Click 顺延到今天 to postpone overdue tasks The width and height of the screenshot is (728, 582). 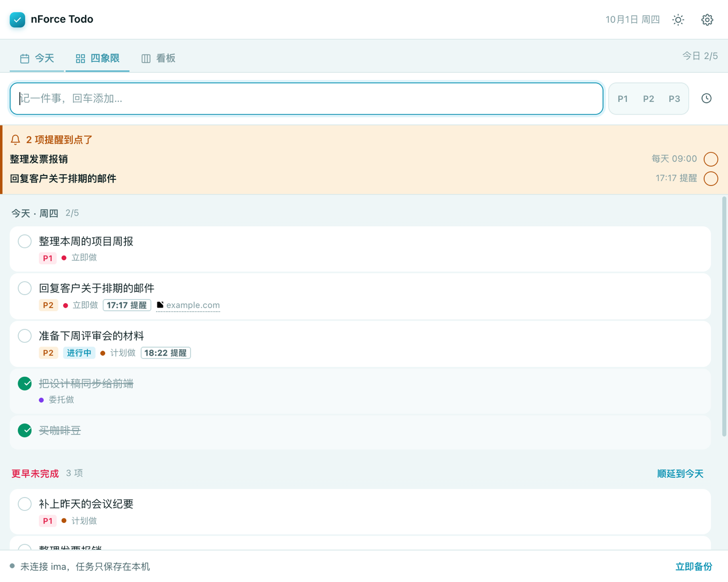680,473
